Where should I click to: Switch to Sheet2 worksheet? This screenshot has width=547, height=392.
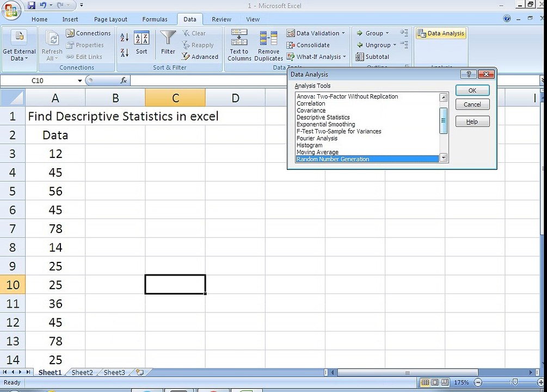82,372
